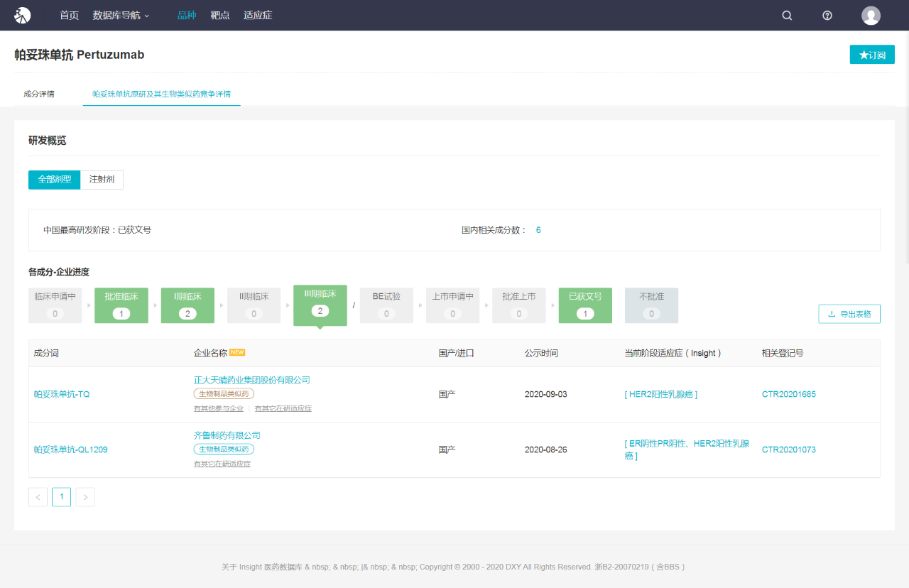Click the 国产/进口 column header

457,353
